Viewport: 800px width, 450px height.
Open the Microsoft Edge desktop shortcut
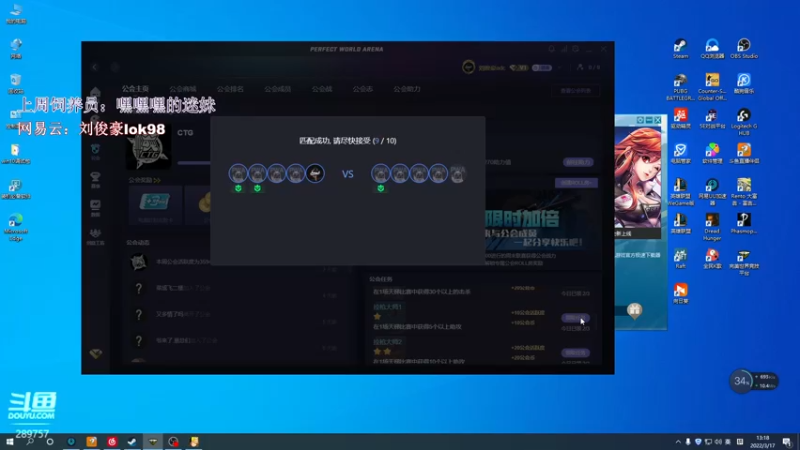click(15, 227)
